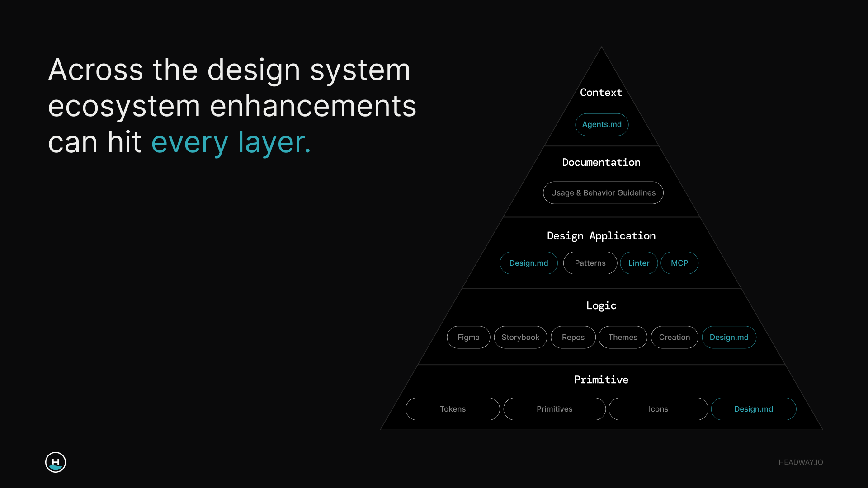Click the Headway logo icon
Viewport: 868px width, 488px height.
pyautogui.click(x=56, y=462)
